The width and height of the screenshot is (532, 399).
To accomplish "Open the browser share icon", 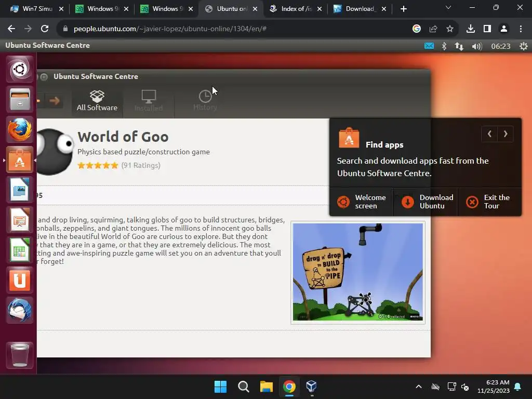I will pos(433,29).
